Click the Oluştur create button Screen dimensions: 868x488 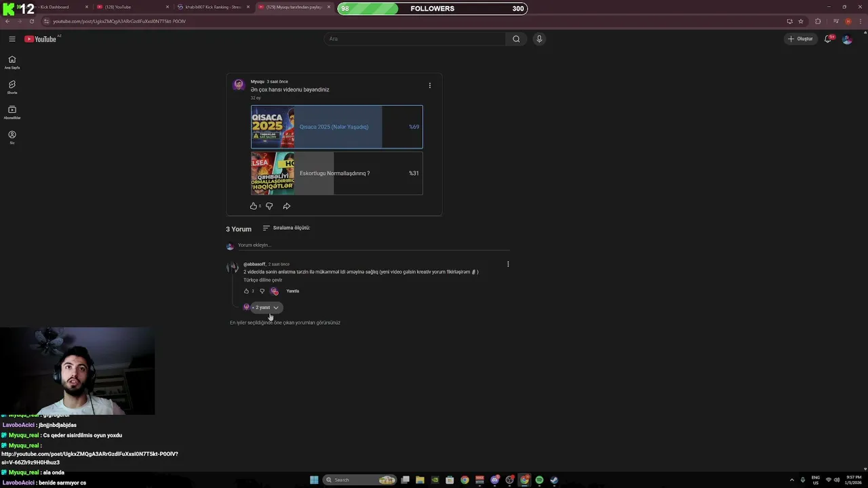[800, 39]
